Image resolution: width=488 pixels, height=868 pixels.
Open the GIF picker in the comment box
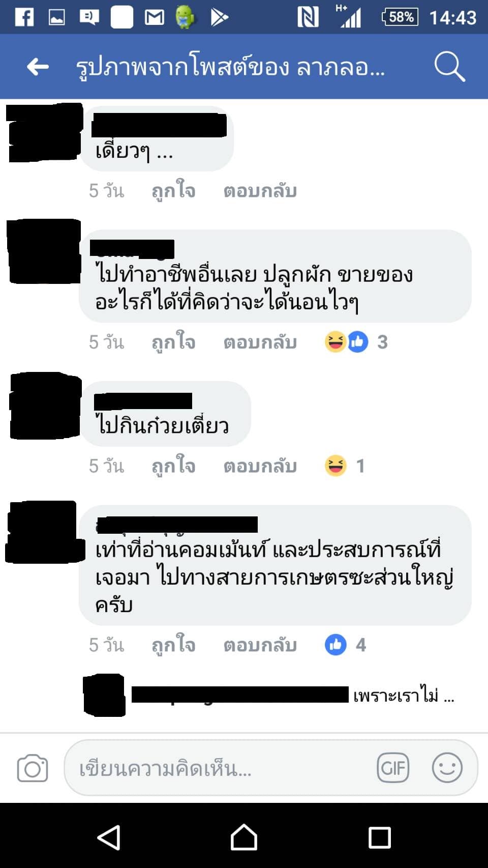[393, 767]
